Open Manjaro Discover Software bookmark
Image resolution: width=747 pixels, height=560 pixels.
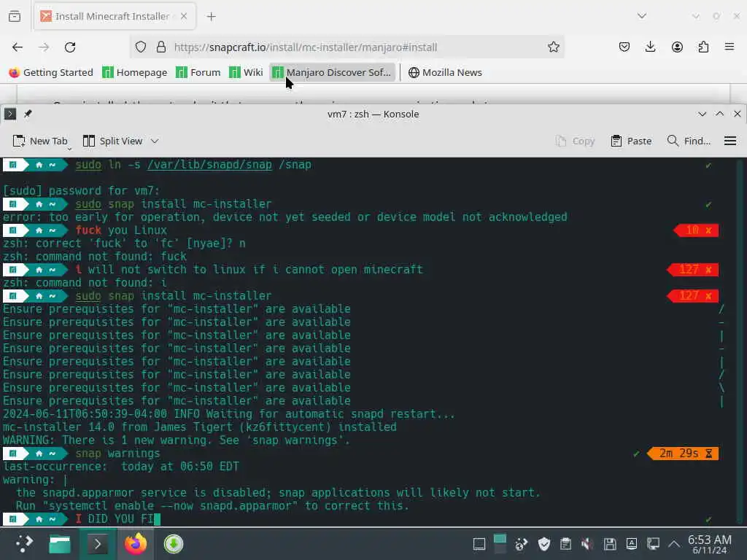point(332,72)
